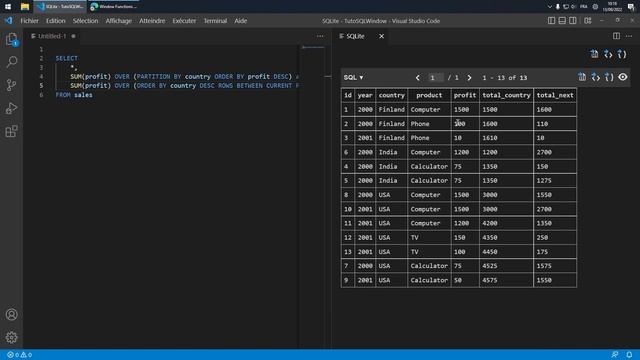Open the Windows Start menu
Viewport: 640px width, 360px height.
8,7
